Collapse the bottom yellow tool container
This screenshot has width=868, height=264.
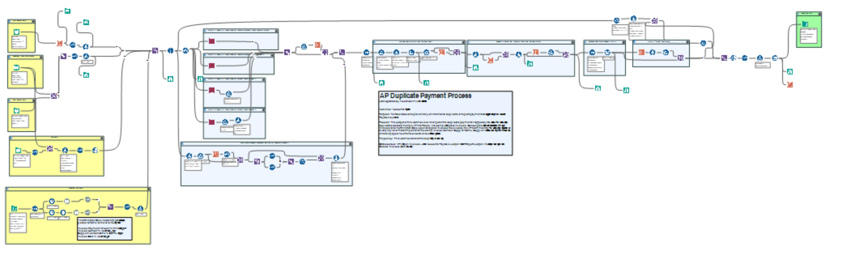(x=148, y=189)
